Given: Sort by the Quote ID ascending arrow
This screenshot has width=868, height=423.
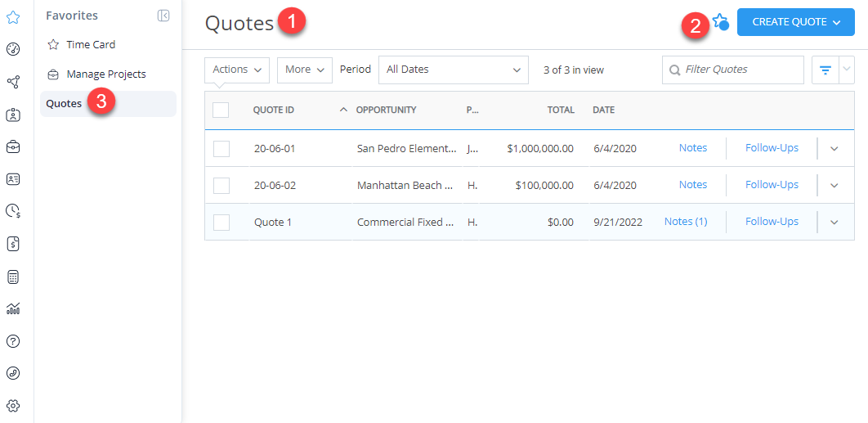Looking at the screenshot, I should click(343, 110).
